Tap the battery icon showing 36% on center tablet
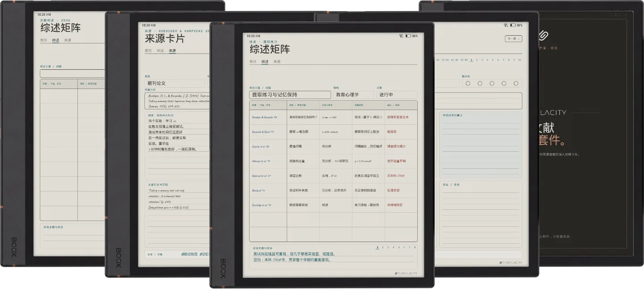 tap(408, 36)
